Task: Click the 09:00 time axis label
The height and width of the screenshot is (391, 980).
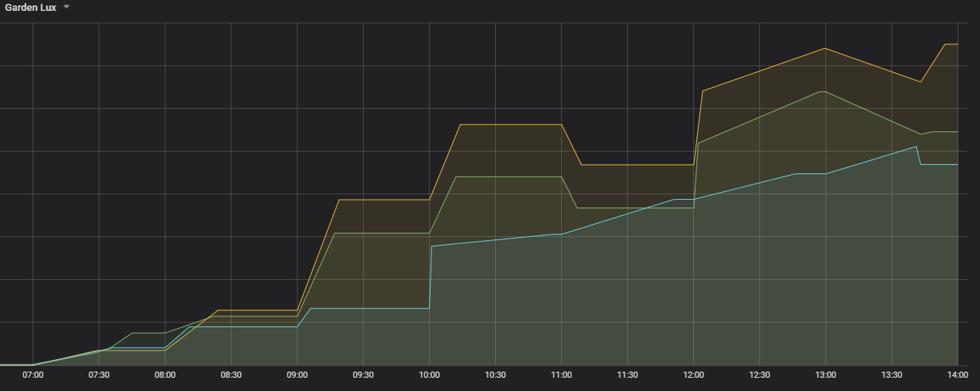Action: click(x=297, y=375)
